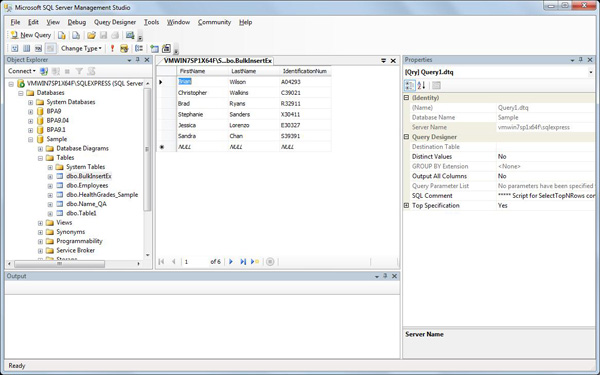Image resolution: width=600 pixels, height=375 pixels.
Task: Click the grayed-out Save disk icon
Action: pyautogui.click(x=103, y=35)
